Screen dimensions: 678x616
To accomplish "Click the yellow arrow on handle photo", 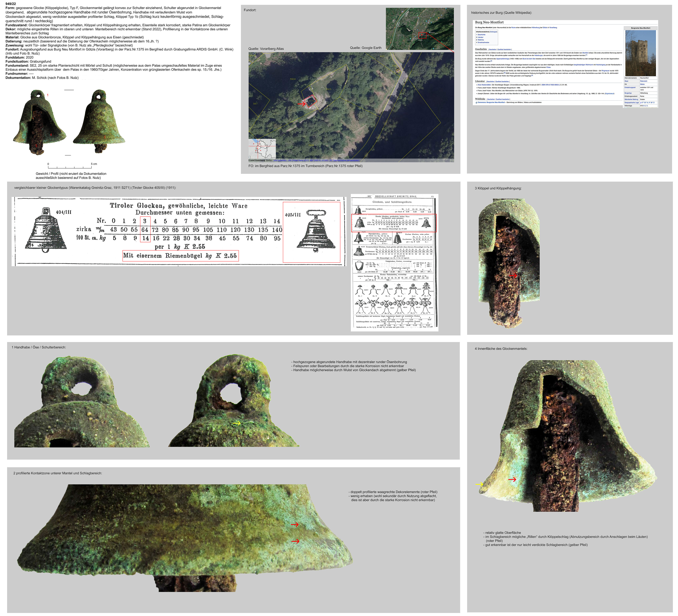I will (x=237, y=423).
